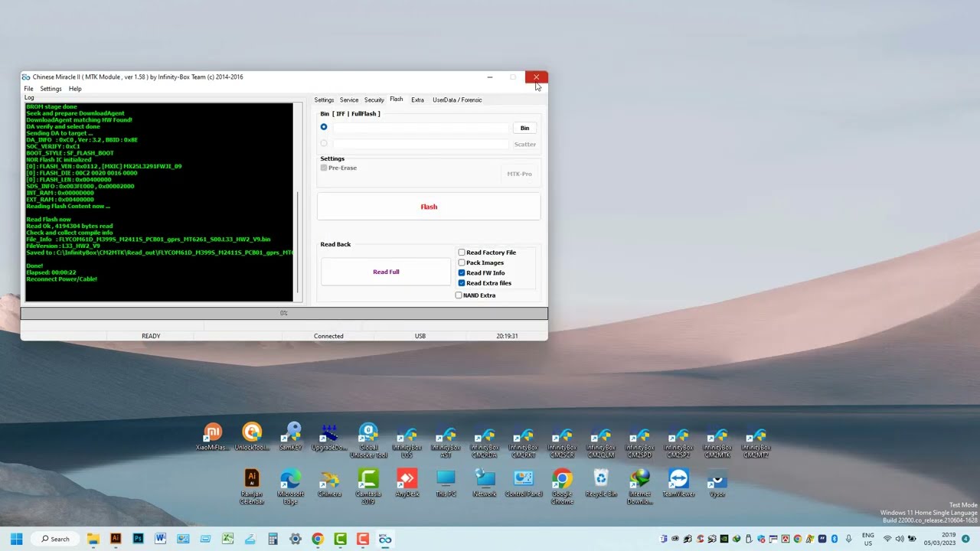Click the MTK-Pro button
The image size is (980, 551).
pyautogui.click(x=519, y=174)
